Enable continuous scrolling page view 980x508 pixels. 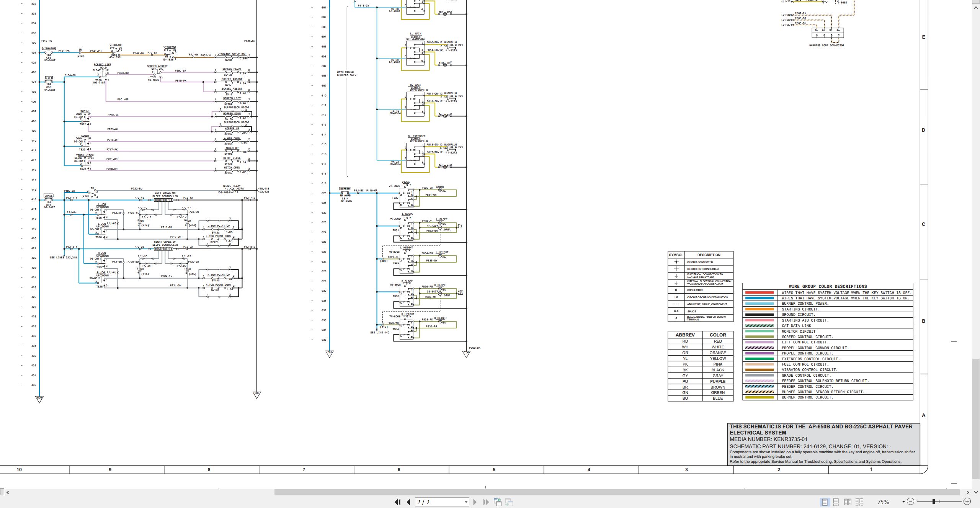click(836, 502)
